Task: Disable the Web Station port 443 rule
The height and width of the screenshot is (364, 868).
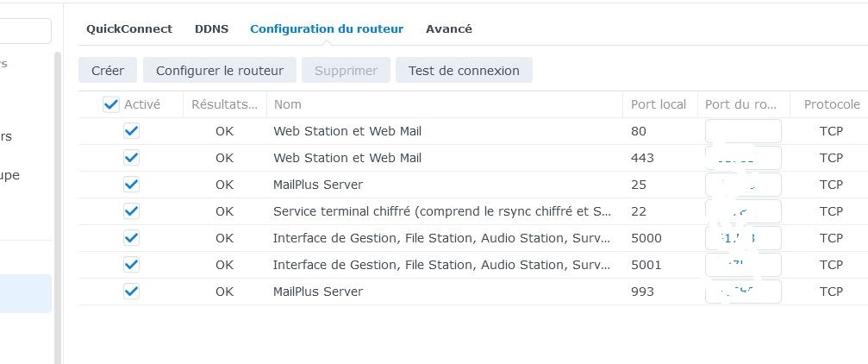Action: click(x=131, y=158)
